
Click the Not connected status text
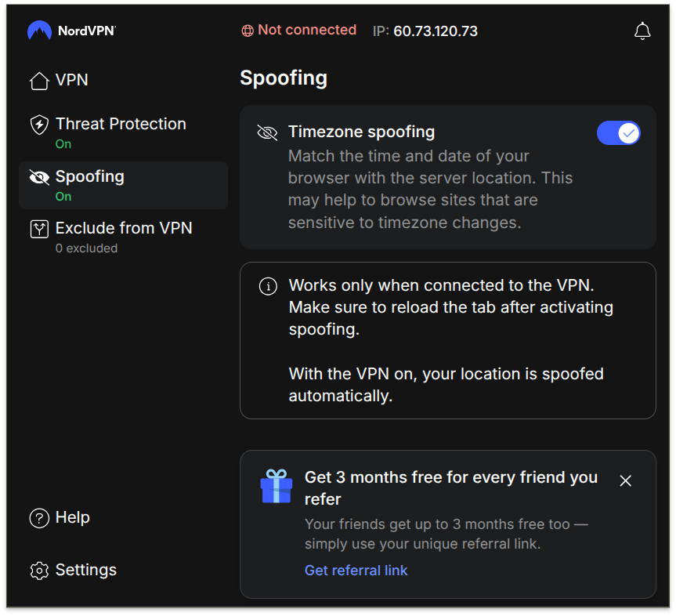(307, 30)
